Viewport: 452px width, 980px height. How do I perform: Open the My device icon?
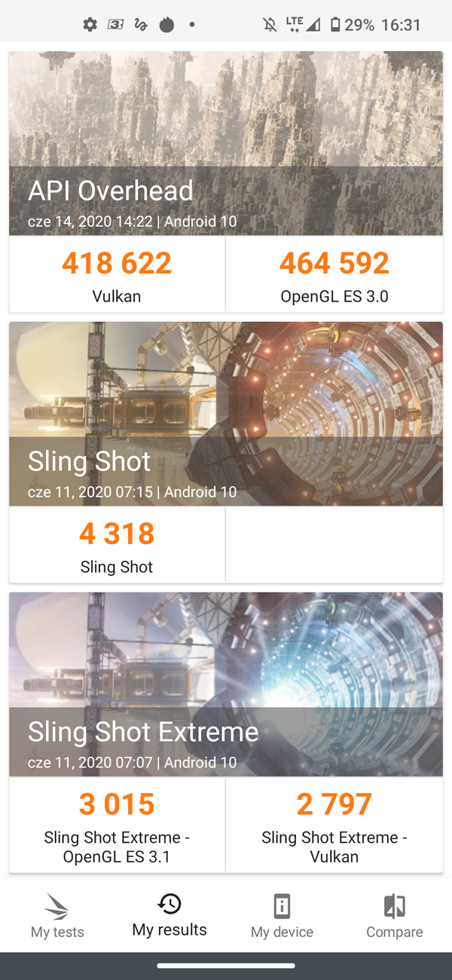click(282, 905)
